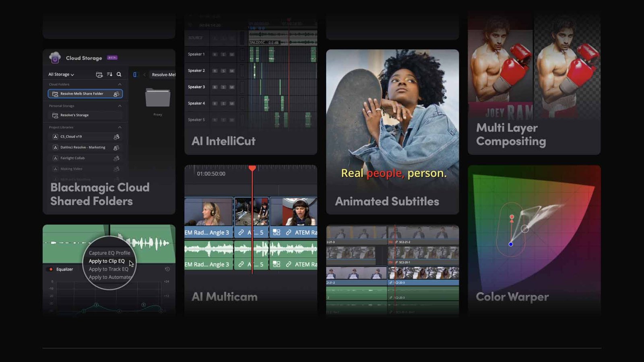Open the All Storage dropdown

60,74
